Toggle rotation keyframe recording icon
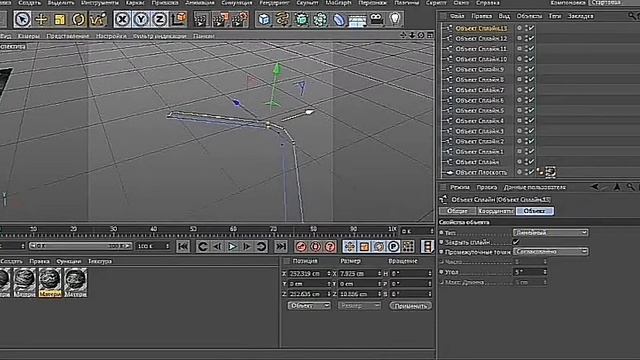Image resolution: width=640 pixels, height=360 pixels. (379, 246)
